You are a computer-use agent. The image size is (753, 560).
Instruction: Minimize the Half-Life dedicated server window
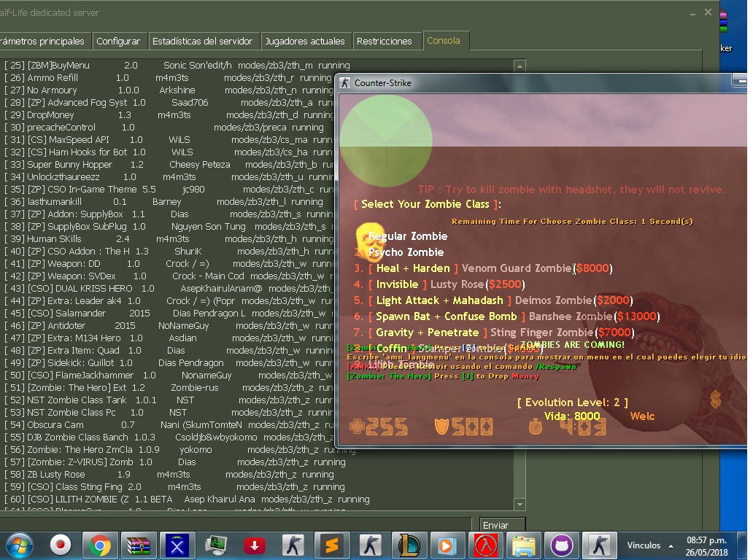point(692,13)
